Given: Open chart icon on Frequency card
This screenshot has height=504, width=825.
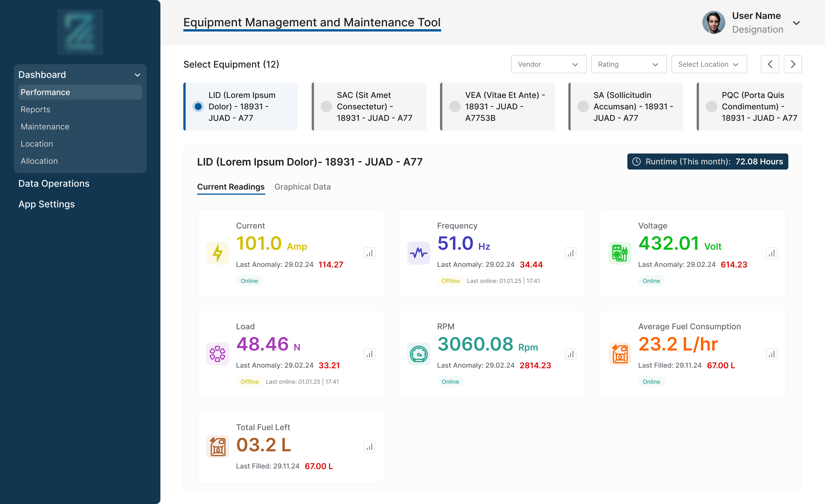Looking at the screenshot, I should click(570, 253).
